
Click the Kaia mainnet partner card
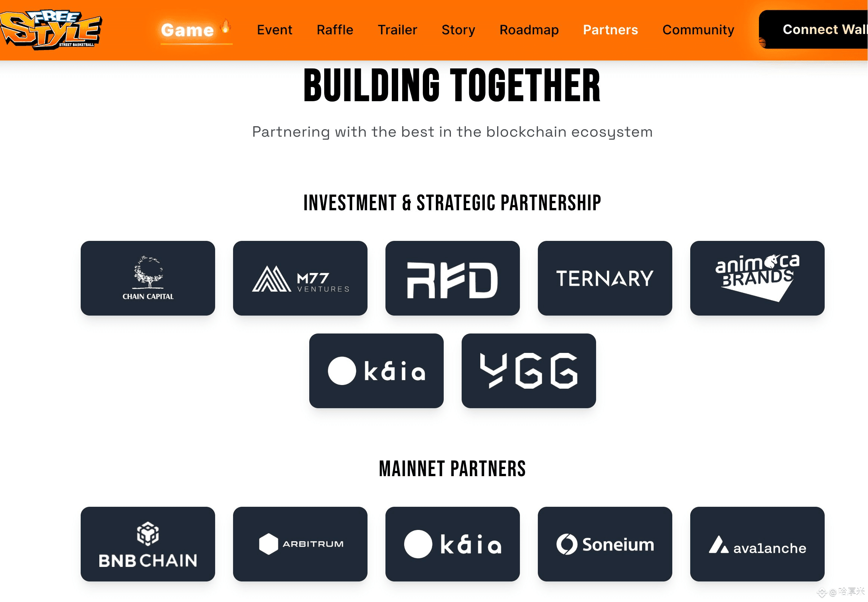[453, 544]
